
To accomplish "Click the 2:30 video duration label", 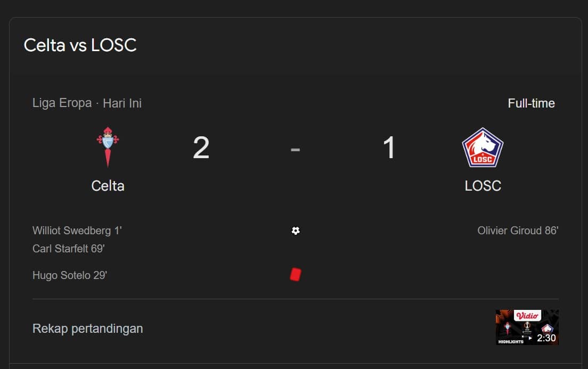I will 546,338.
